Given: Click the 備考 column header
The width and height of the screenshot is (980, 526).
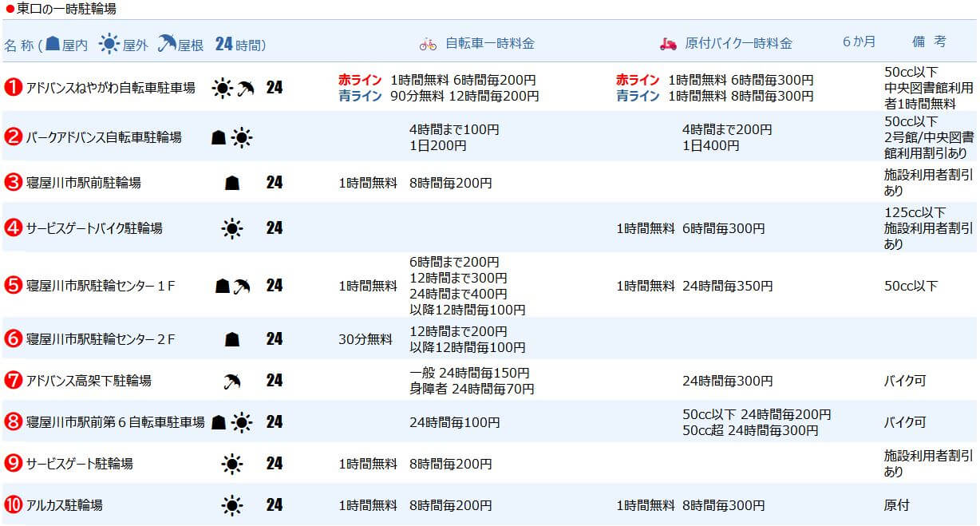Looking at the screenshot, I should point(929,42).
